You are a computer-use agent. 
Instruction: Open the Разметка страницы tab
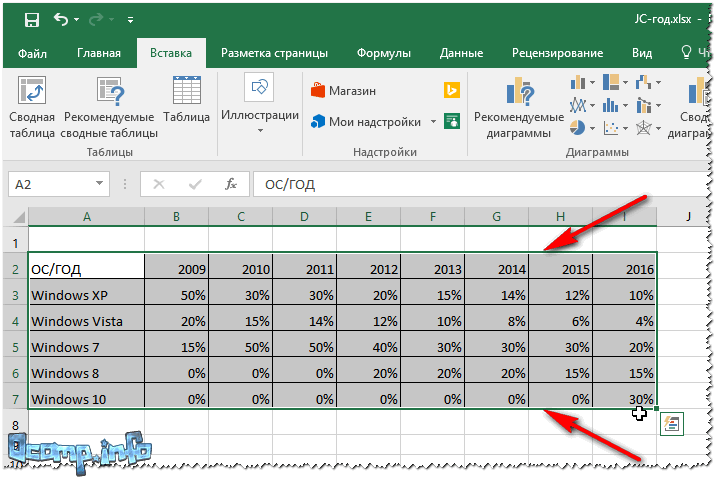tap(274, 53)
